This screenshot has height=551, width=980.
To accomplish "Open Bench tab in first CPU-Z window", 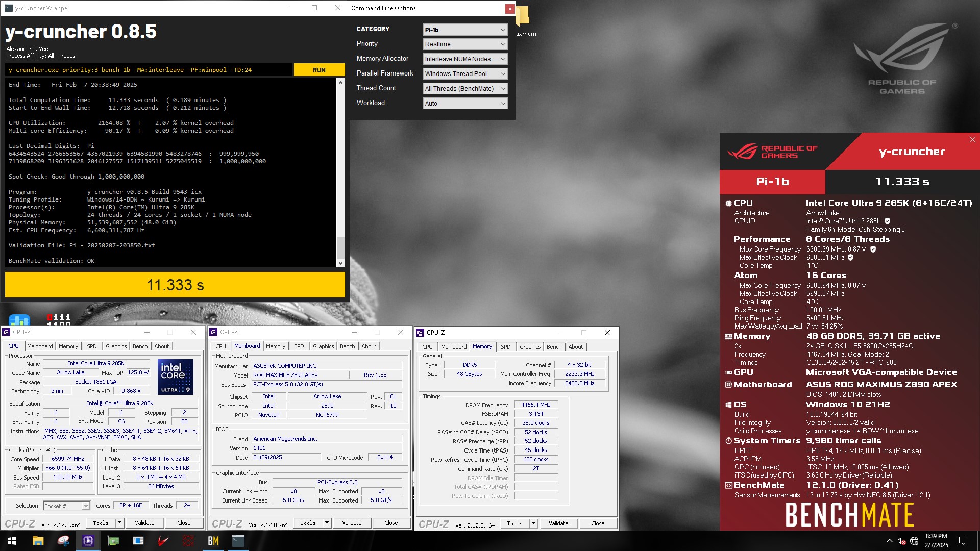I will pyautogui.click(x=140, y=346).
